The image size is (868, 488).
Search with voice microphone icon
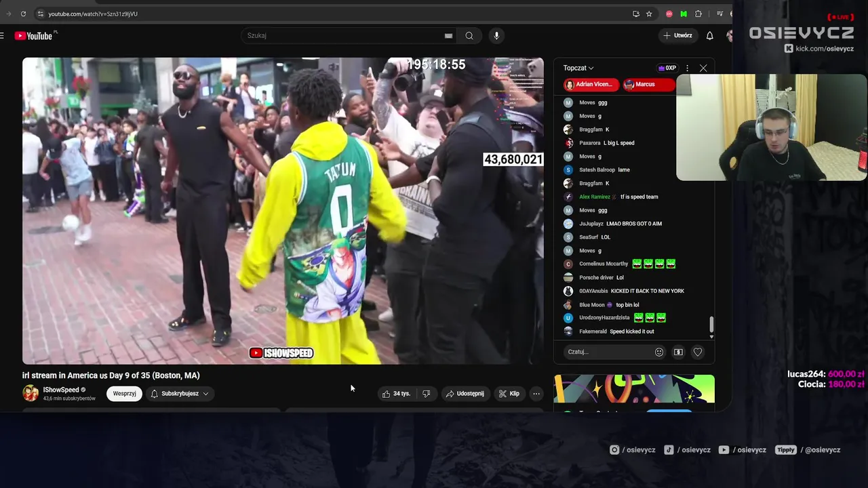496,36
